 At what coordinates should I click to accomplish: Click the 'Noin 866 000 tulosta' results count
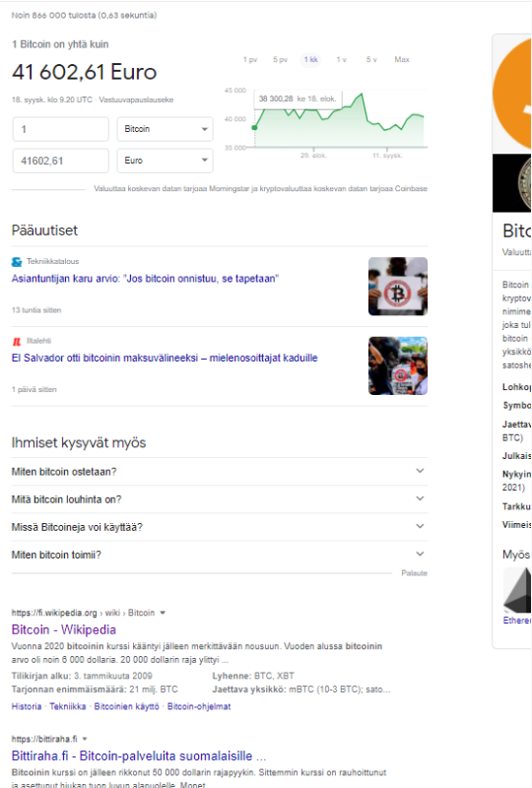click(84, 15)
